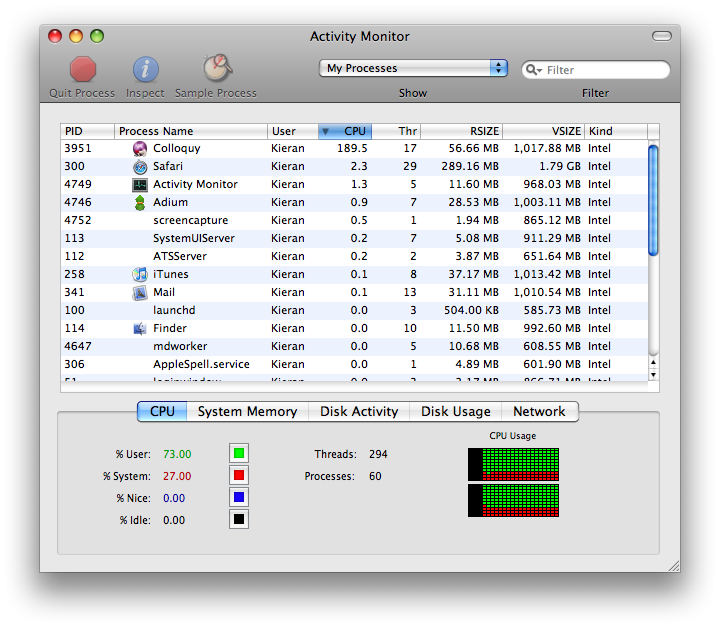Click PID 4749 cell
The image size is (720, 627).
pyautogui.click(x=78, y=185)
